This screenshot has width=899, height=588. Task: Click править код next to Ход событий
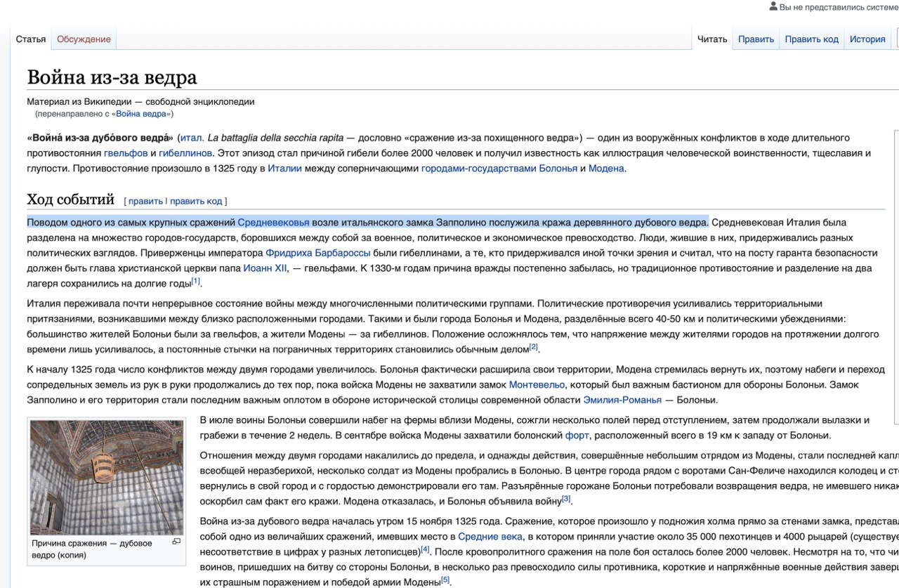pos(196,201)
